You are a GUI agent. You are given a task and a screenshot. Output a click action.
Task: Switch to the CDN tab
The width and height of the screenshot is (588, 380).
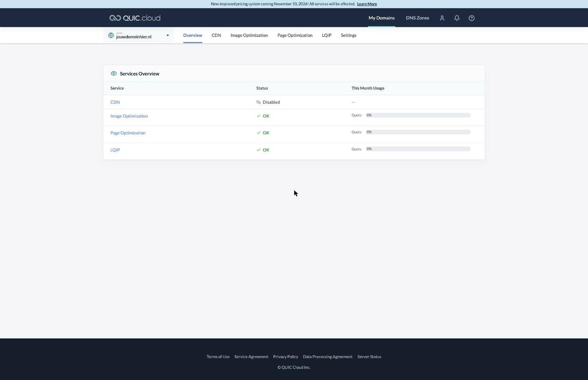pos(216,36)
